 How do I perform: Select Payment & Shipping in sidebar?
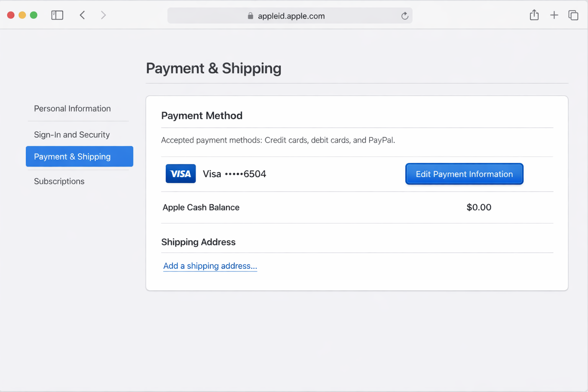tap(80, 157)
